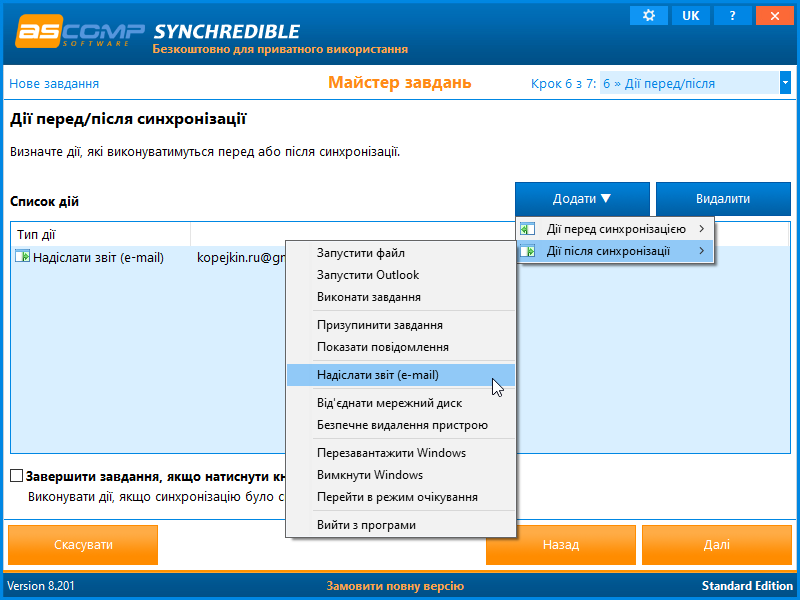This screenshot has width=800, height=600.
Task: Select 'Надіслати звіт (e-mail)' list row
Action: 148,258
